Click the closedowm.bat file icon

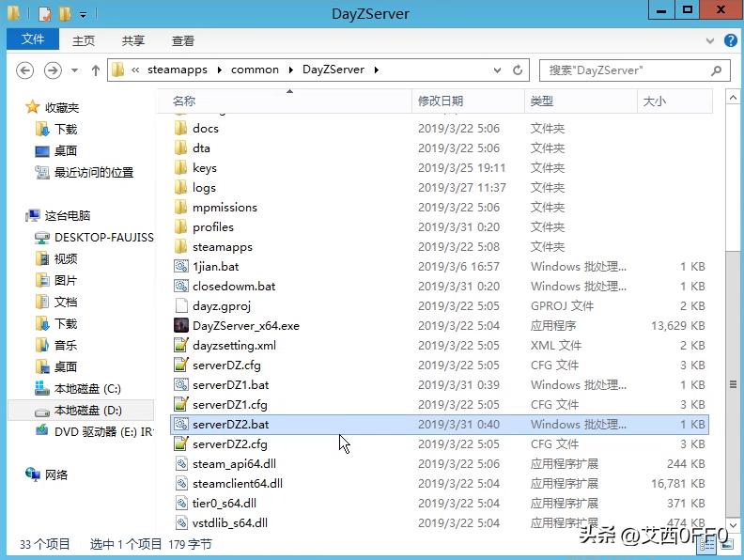coord(180,287)
